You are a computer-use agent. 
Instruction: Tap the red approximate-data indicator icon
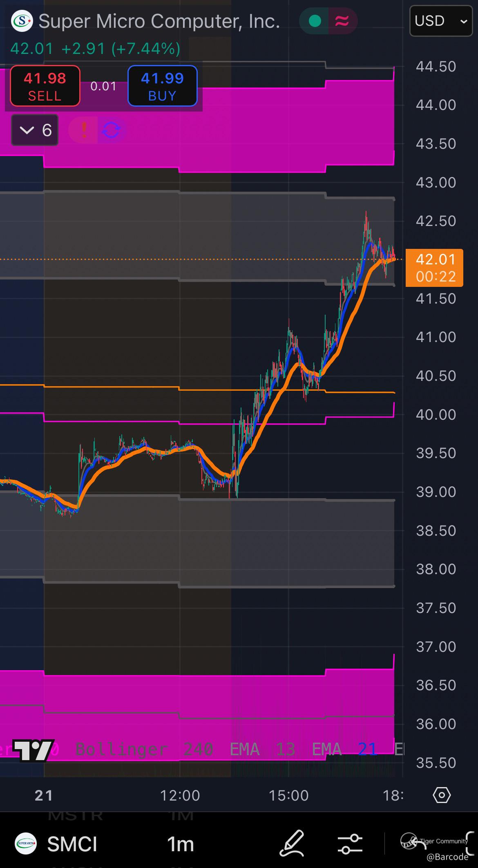coord(342,21)
